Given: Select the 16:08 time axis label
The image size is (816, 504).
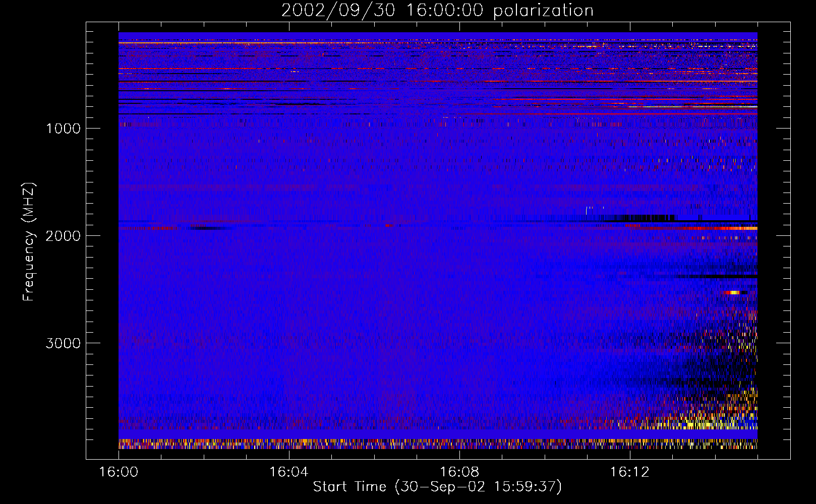Looking at the screenshot, I should click(459, 472).
